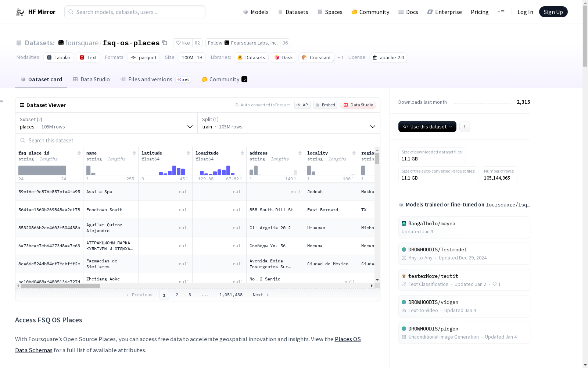Click the Bangalbolo/moyna model avatar

pos(404,223)
